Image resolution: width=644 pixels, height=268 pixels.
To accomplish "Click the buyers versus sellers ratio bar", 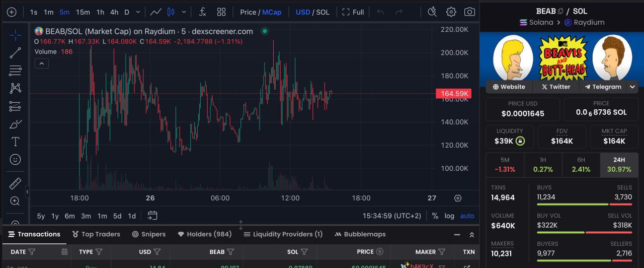I will pyautogui.click(x=585, y=260).
